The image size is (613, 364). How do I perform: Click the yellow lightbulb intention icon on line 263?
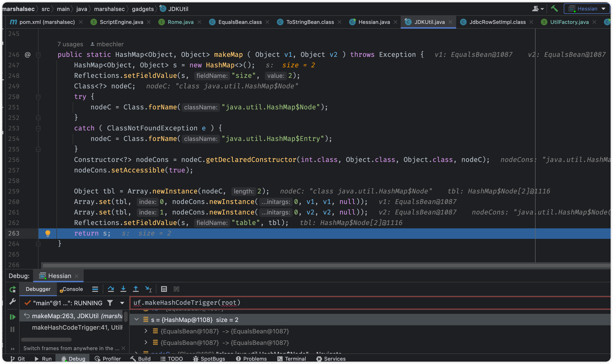pos(48,233)
